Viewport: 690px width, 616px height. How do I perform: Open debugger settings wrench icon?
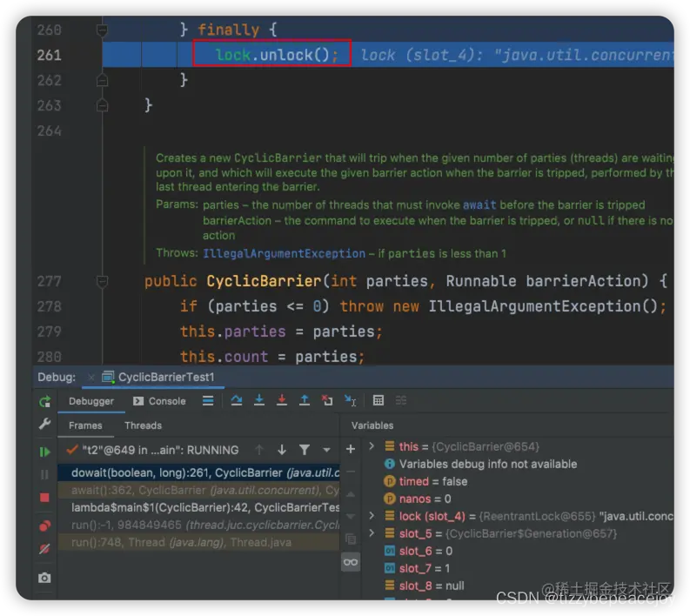click(45, 424)
